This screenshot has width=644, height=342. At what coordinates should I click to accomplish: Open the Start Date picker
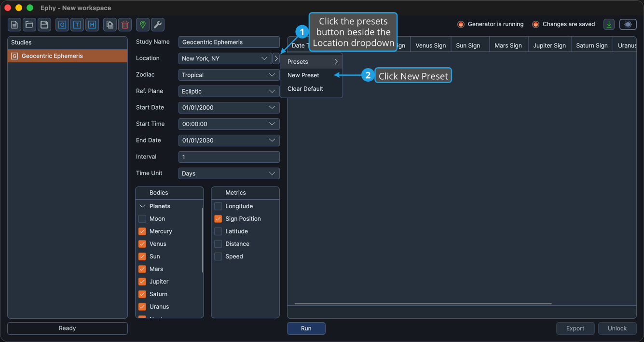click(x=229, y=108)
